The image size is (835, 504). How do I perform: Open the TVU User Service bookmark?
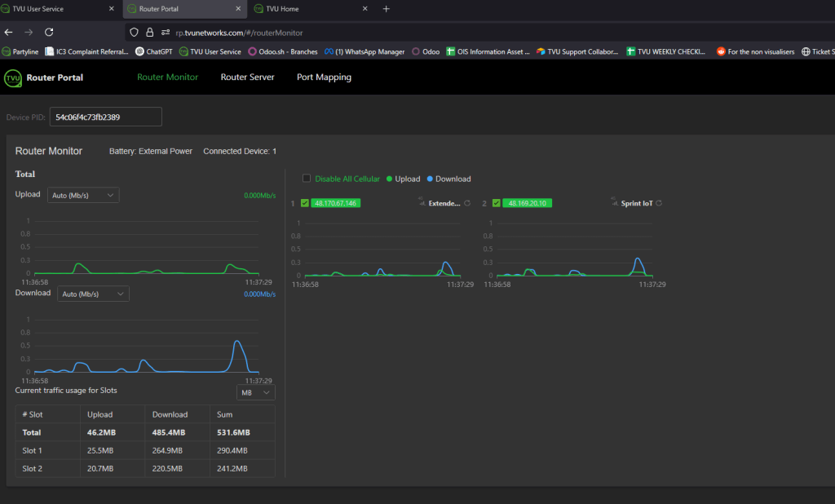click(210, 51)
